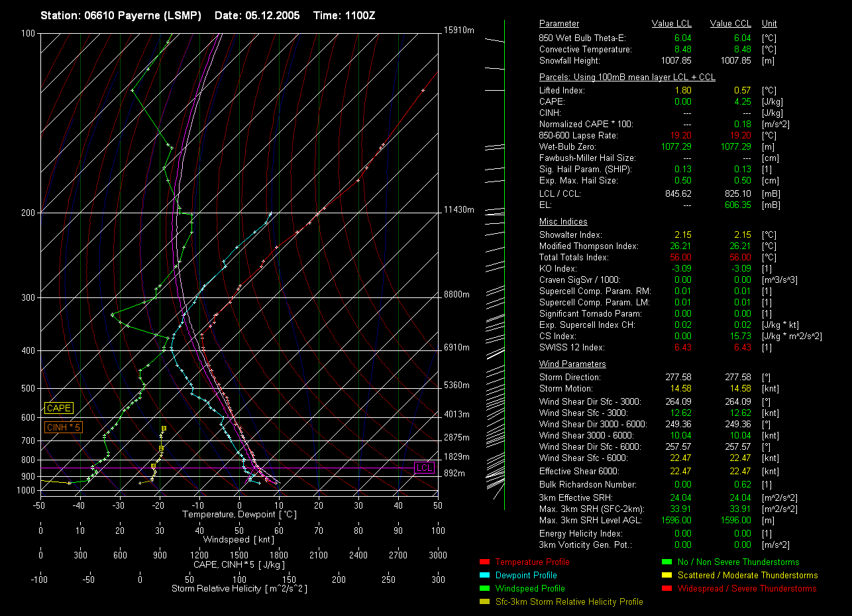The height and width of the screenshot is (616, 852).
Task: Click the Unit column header
Action: tap(769, 24)
